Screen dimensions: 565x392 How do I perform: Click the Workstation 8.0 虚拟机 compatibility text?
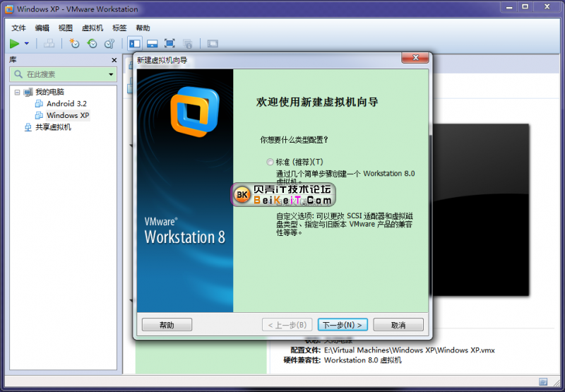click(362, 360)
